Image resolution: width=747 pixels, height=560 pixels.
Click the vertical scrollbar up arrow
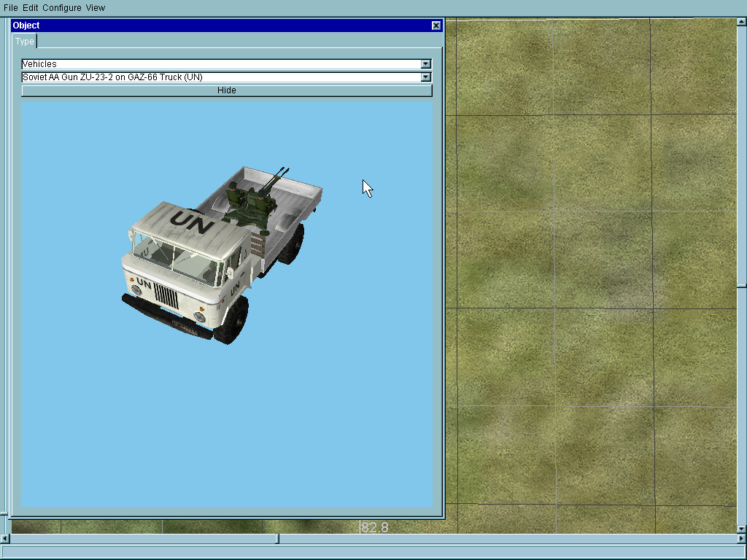pyautogui.click(x=742, y=21)
